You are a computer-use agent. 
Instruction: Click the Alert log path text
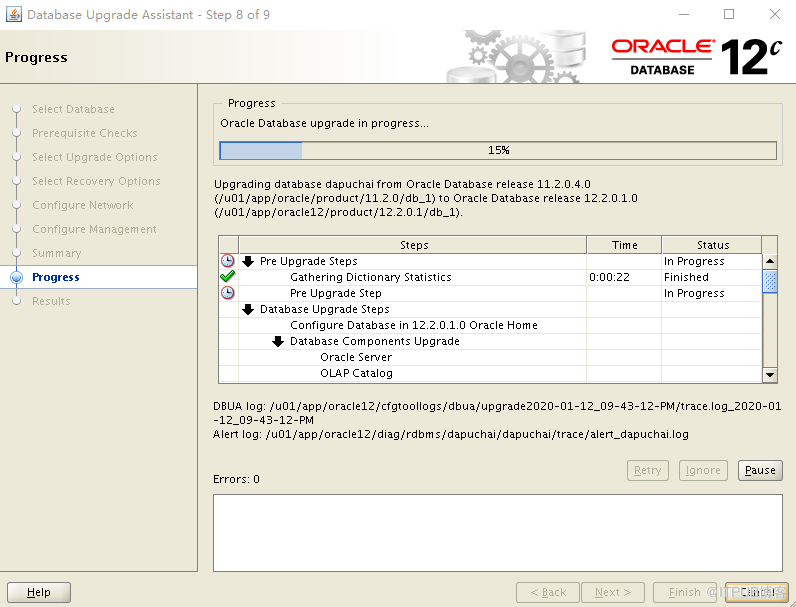tap(451, 434)
